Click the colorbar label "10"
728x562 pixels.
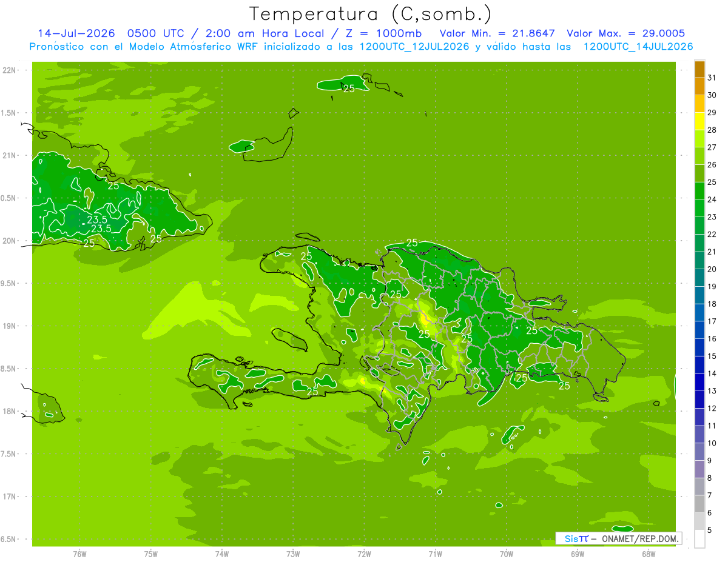tap(712, 443)
